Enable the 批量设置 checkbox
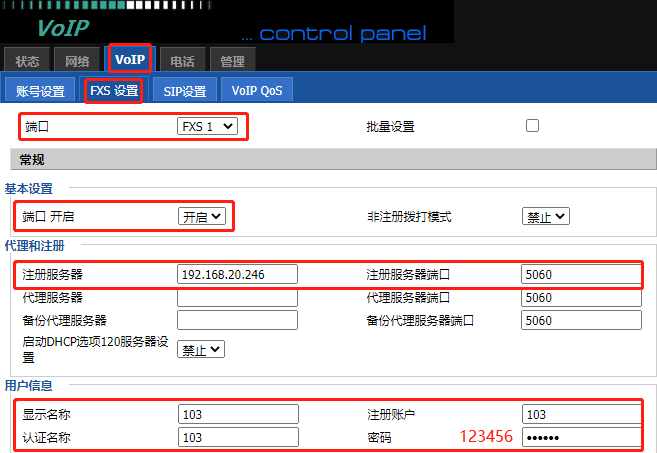 point(532,126)
